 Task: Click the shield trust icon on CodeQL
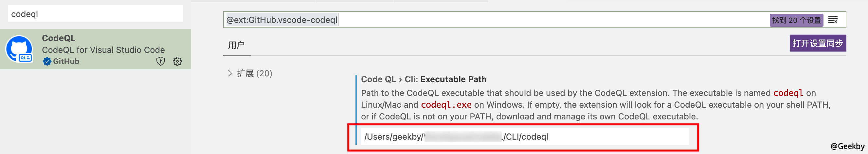point(161,61)
